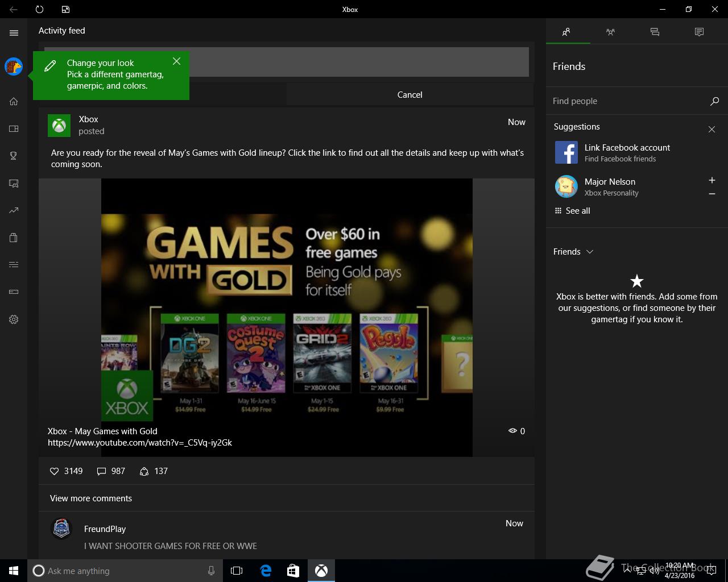Click the Facebook logo icon
Image resolution: width=728 pixels, height=582 pixels.
click(x=566, y=152)
